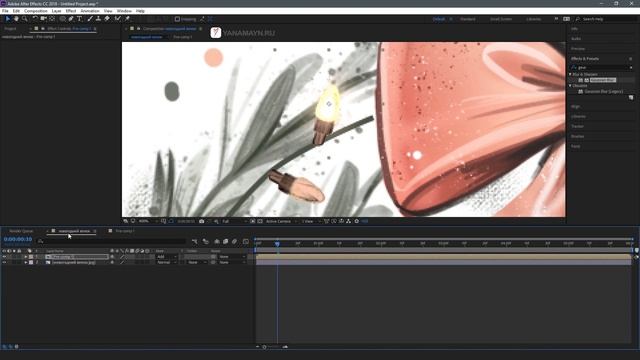Viewport: 640px width, 360px height.
Task: Take a snapshot with the camera icon
Action: 201,221
